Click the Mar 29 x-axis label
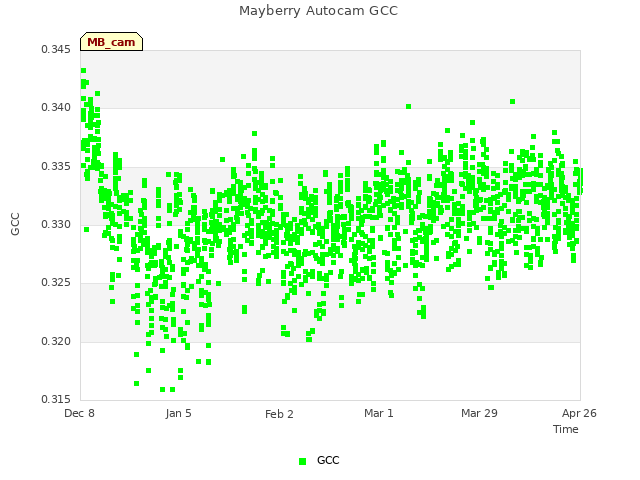This screenshot has width=640, height=480. click(x=479, y=413)
